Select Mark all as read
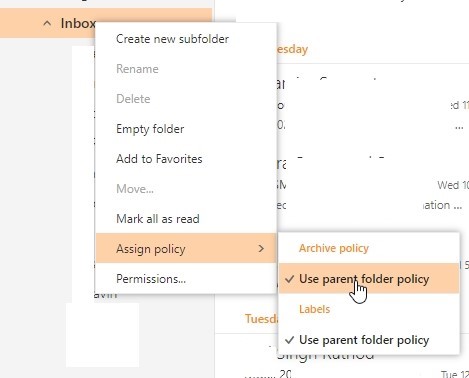The height and width of the screenshot is (378, 469). point(158,219)
